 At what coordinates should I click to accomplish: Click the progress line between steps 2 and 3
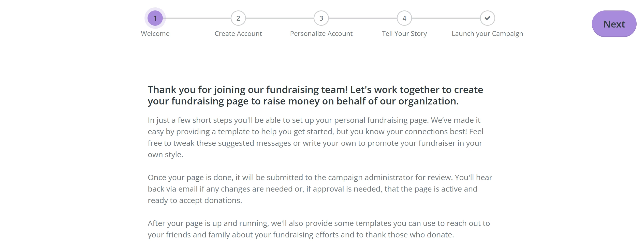pyautogui.click(x=280, y=18)
